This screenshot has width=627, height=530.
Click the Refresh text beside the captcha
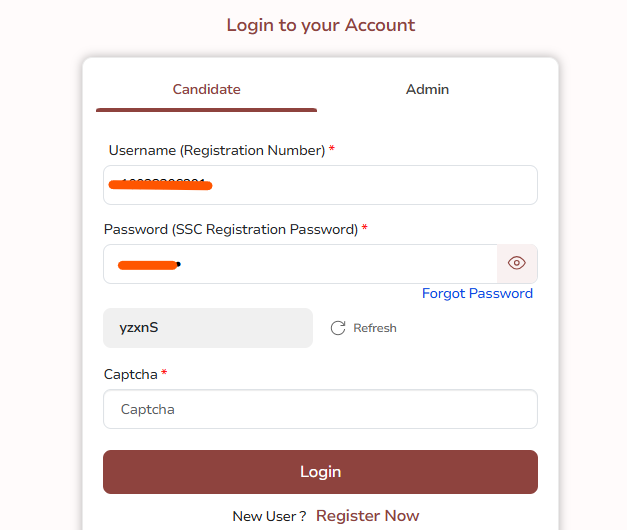[375, 328]
